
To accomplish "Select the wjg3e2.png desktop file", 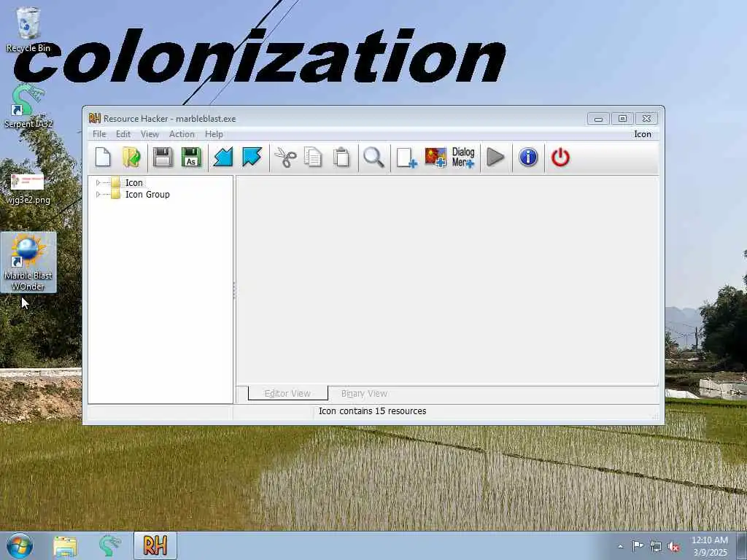I will 28,189.
